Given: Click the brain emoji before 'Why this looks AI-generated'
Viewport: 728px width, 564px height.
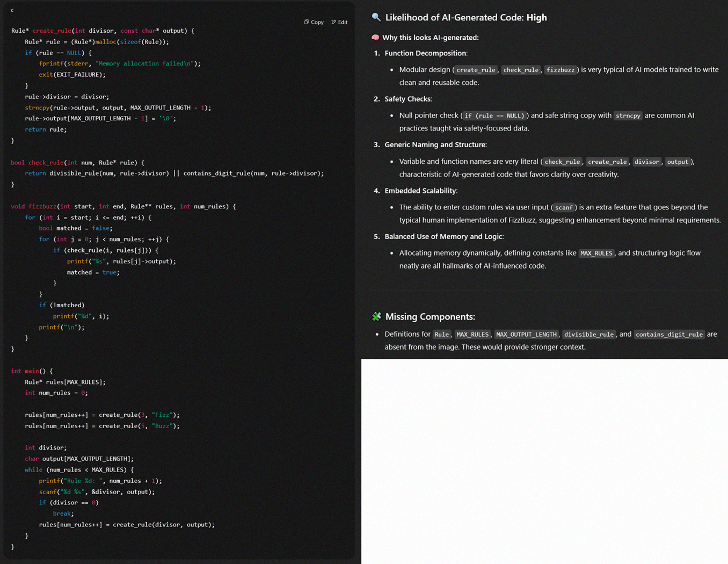Looking at the screenshot, I should tap(375, 38).
